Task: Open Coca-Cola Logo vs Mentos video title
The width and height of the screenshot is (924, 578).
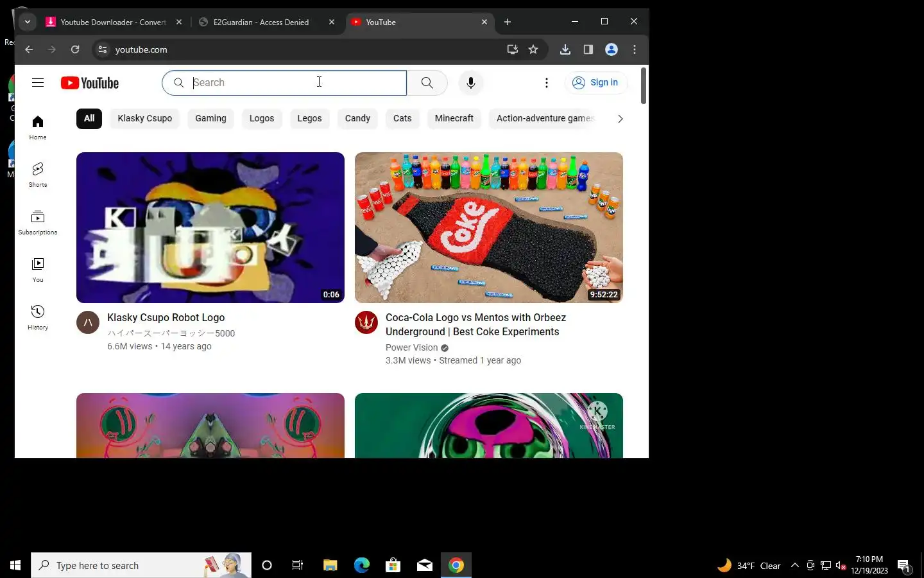Action: pyautogui.click(x=475, y=324)
